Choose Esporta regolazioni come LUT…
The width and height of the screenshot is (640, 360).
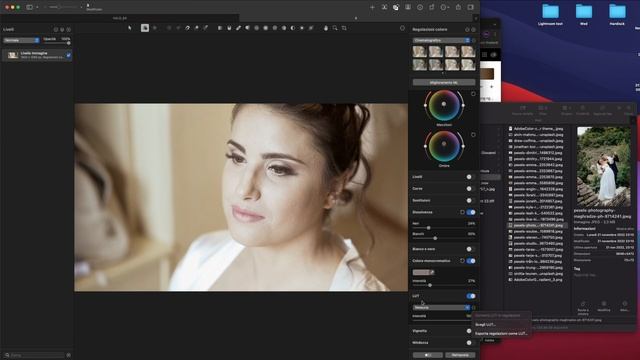coord(501,333)
